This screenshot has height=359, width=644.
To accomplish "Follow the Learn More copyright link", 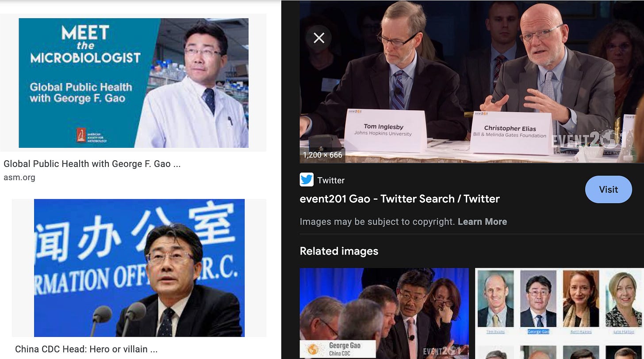I will pyautogui.click(x=482, y=222).
